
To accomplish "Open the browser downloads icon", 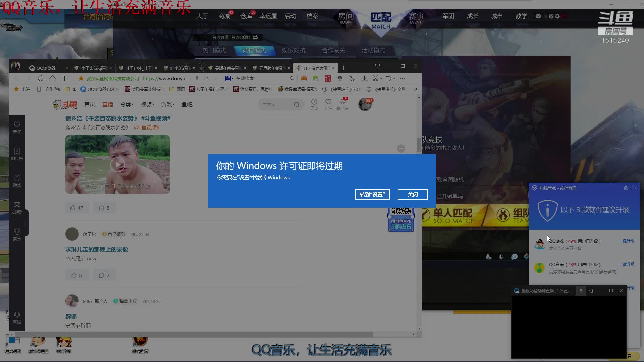I will tap(364, 78).
